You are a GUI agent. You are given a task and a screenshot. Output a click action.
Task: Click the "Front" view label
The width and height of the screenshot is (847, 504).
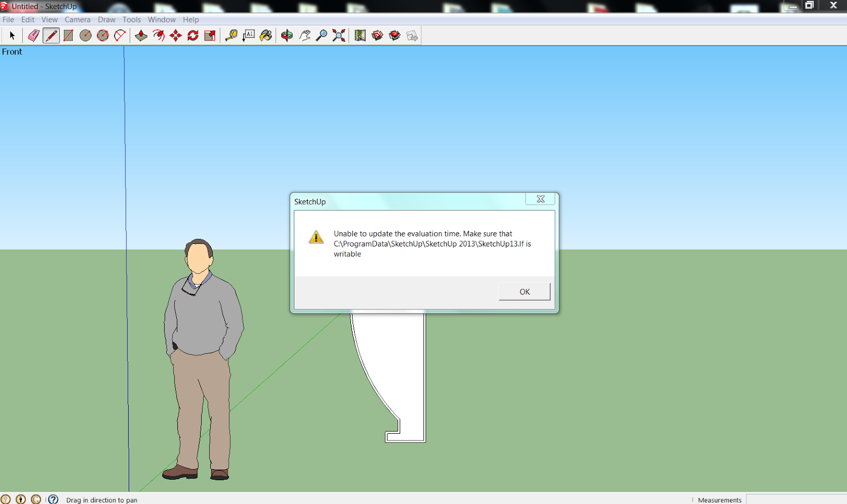tap(12, 52)
